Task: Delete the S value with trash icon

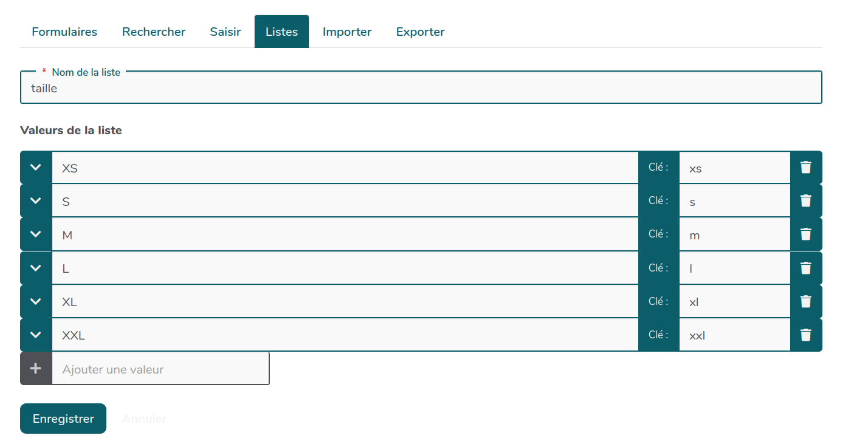Action: coord(805,201)
